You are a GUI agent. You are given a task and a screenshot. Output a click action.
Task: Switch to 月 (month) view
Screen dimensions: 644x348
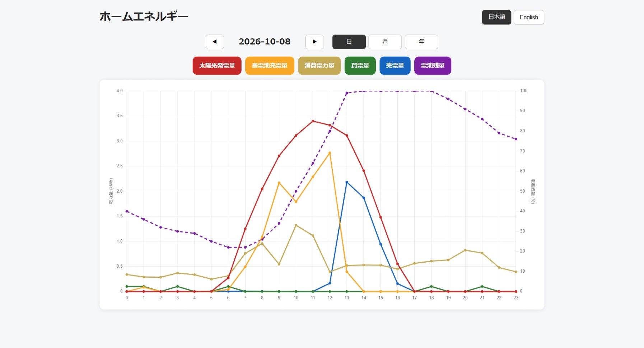click(385, 42)
